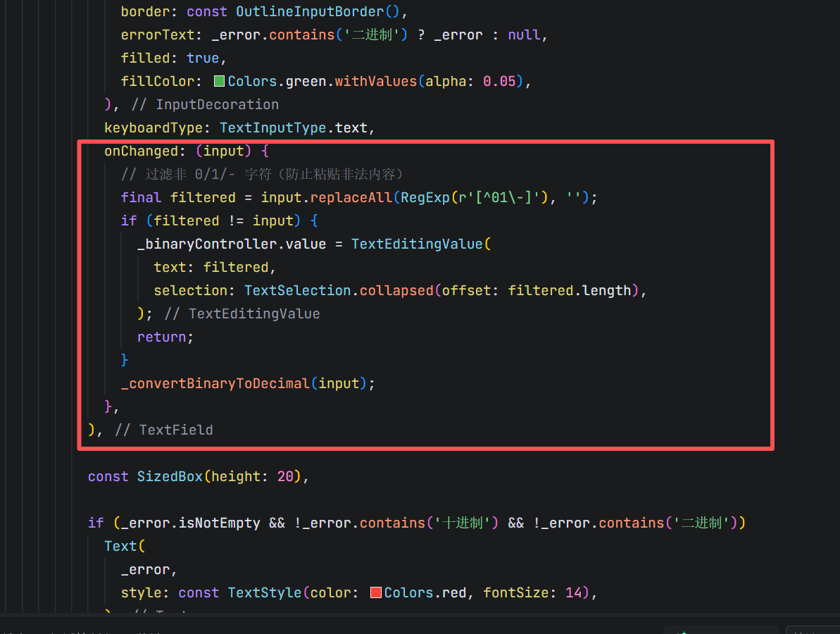Click the if keyword before (filtered != input)
The image size is (840, 634).
[129, 220]
